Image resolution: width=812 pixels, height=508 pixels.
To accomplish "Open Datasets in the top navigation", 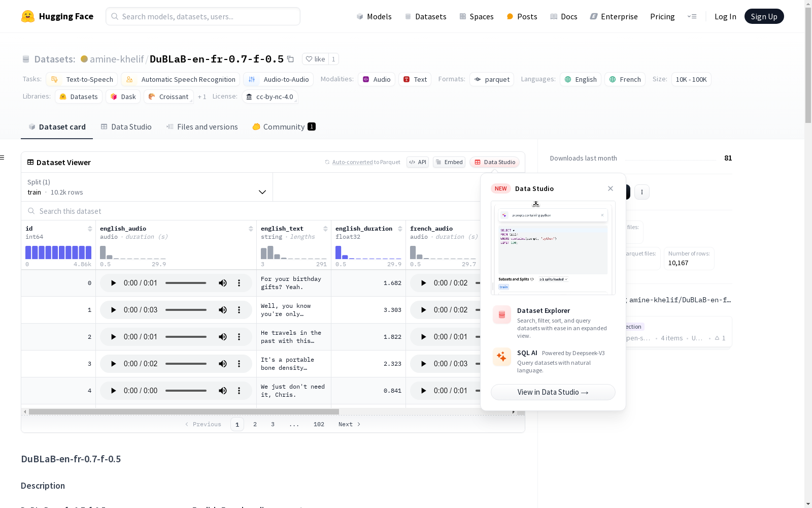I will pos(425,16).
